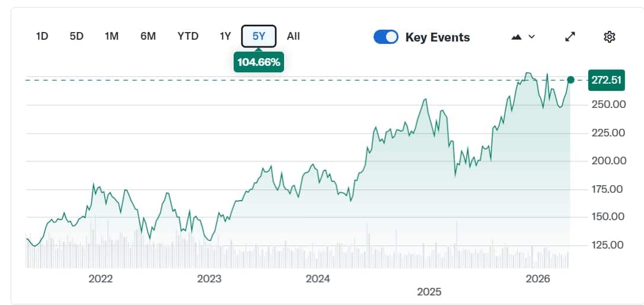Click the 2024 label on the x-axis
Viewport: 644px width, 305px height.
318,279
